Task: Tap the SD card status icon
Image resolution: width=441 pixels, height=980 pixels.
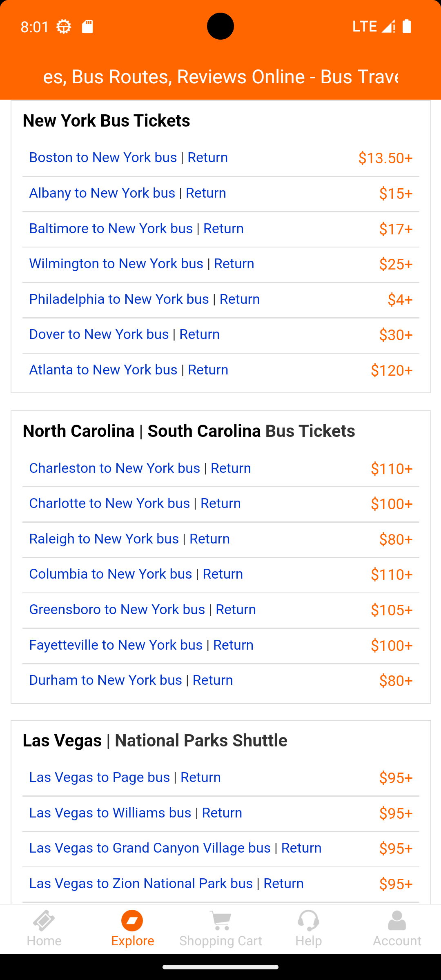Action: [87, 27]
